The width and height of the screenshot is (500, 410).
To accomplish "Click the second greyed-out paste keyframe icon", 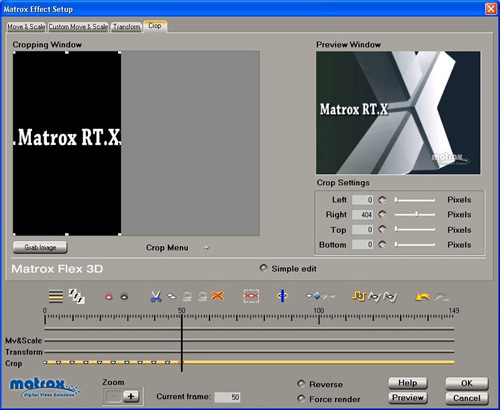I will pyautogui.click(x=202, y=296).
